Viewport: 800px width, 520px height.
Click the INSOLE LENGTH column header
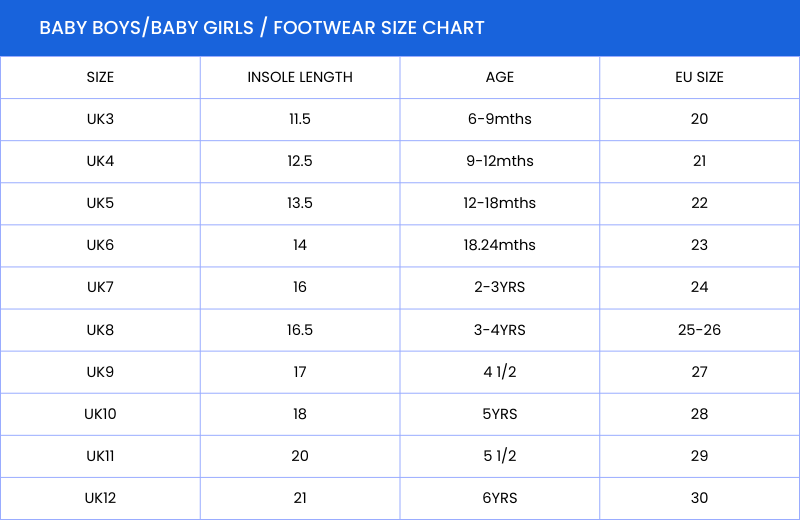point(300,77)
